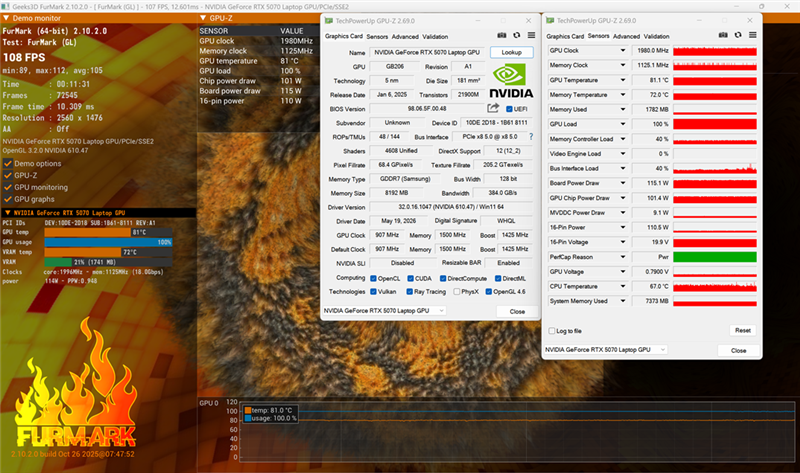This screenshot has height=473, width=800.
Task: Open GPU Chip Power Draw dropdown
Action: pos(622,198)
